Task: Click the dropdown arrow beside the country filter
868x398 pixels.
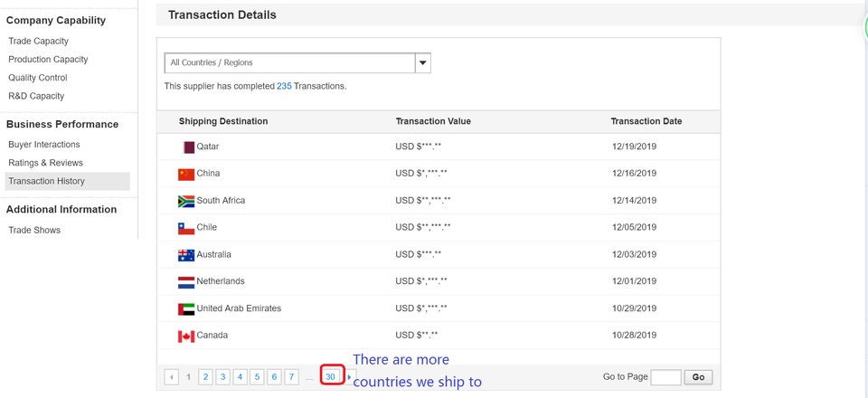Action: point(422,63)
